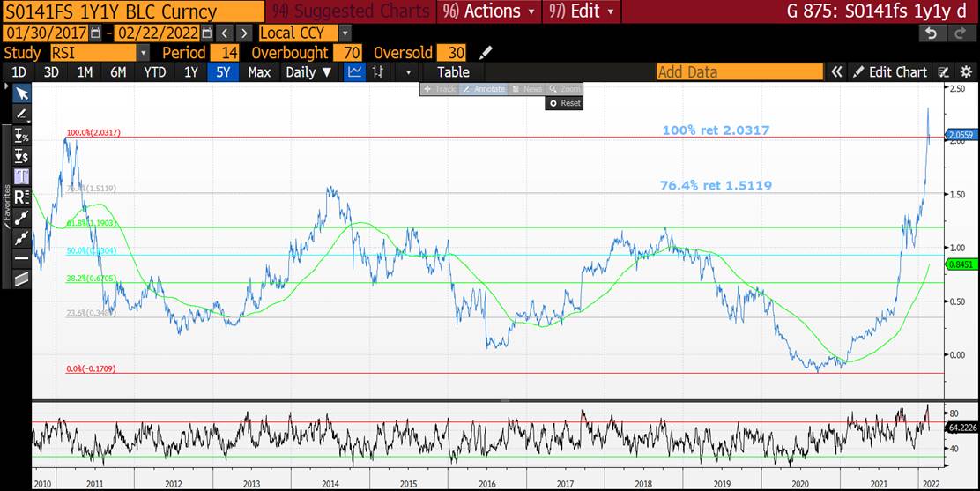The image size is (980, 491).
Task: Redo the chart change
Action: [x=961, y=33]
